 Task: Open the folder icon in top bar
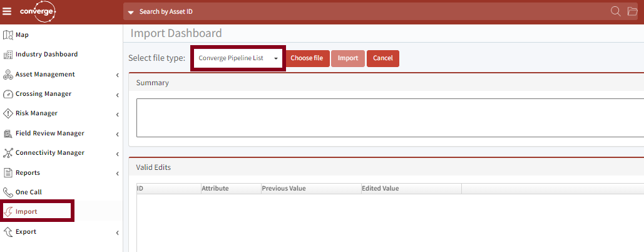633,11
